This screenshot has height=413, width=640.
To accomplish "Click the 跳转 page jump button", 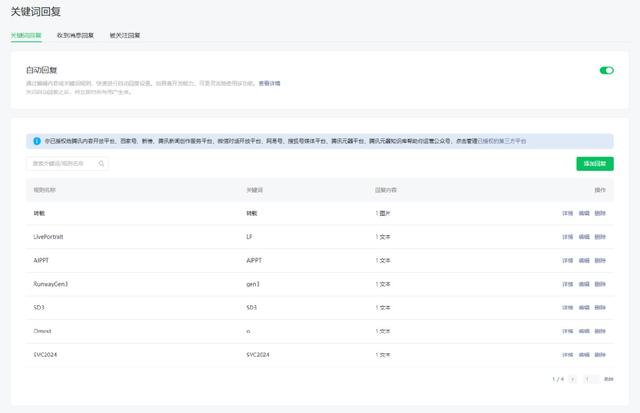I will tap(608, 379).
